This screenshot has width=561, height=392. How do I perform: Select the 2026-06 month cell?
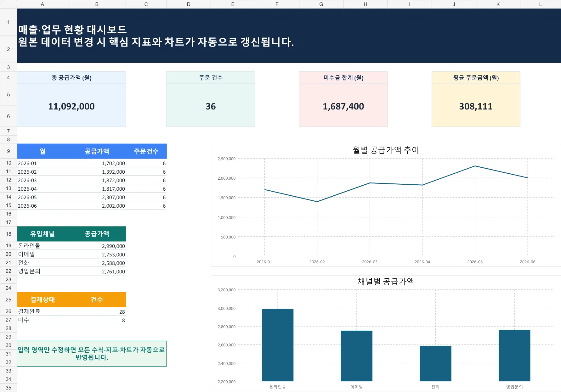(42, 206)
